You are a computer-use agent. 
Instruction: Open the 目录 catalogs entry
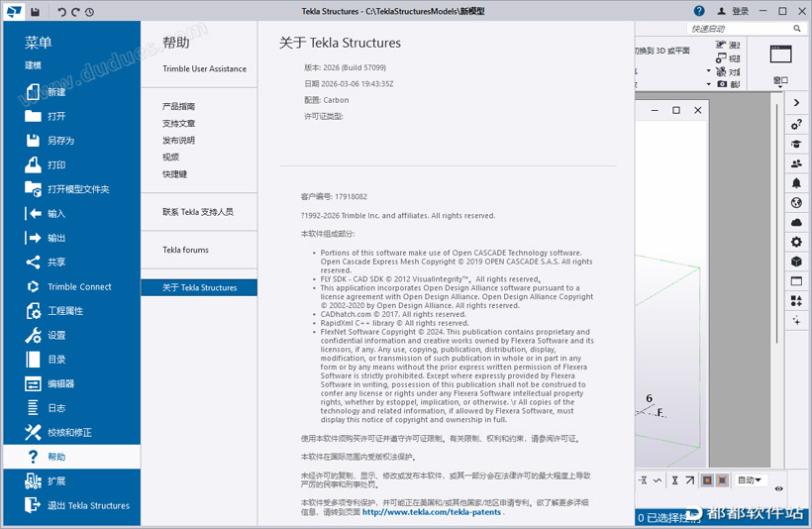pyautogui.click(x=72, y=360)
